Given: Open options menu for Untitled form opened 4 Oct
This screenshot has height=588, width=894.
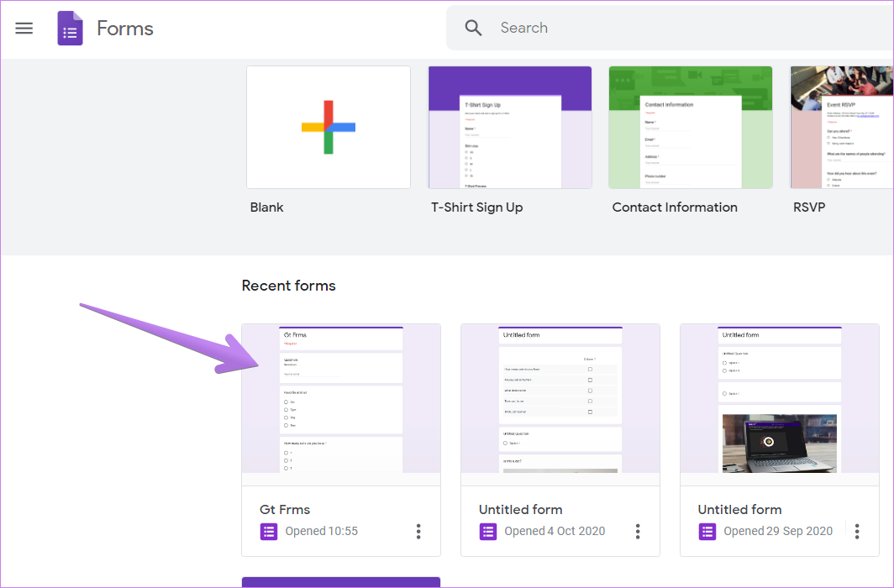Looking at the screenshot, I should (x=638, y=532).
